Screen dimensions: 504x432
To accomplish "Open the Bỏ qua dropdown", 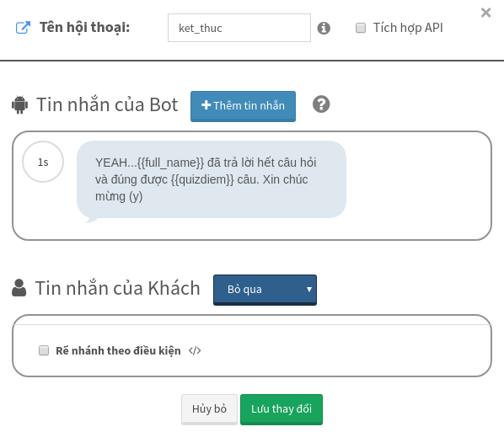I will 265,290.
